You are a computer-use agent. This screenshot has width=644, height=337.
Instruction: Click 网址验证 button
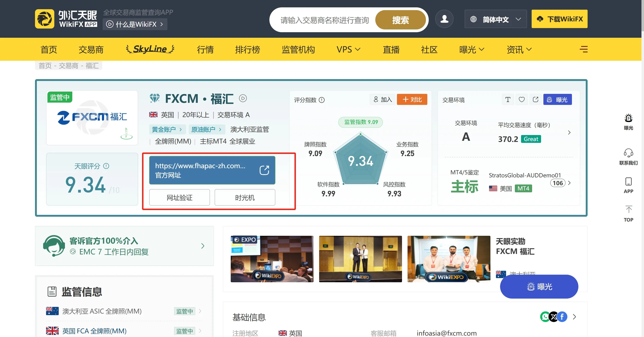[x=179, y=197]
